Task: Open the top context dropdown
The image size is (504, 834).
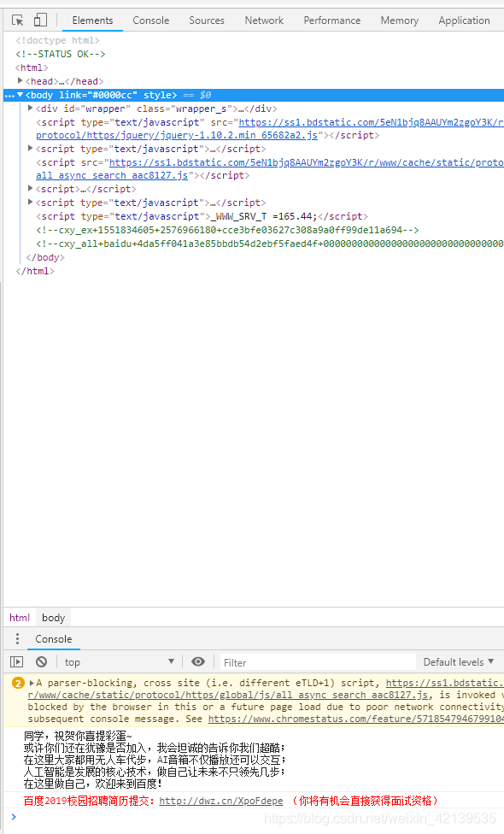Action: pos(119,662)
